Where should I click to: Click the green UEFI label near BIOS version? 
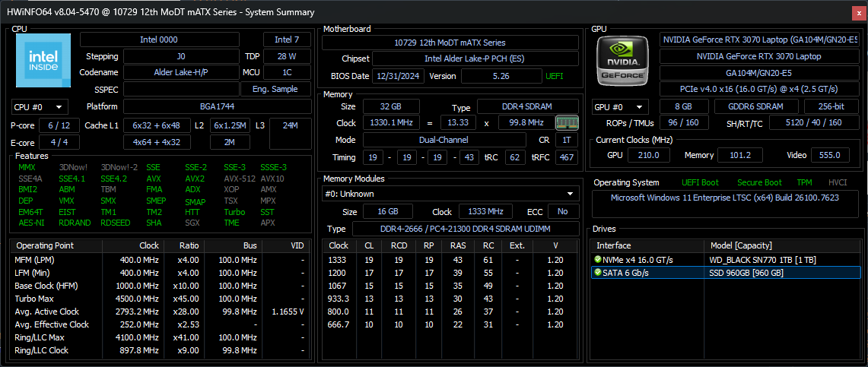pyautogui.click(x=554, y=76)
